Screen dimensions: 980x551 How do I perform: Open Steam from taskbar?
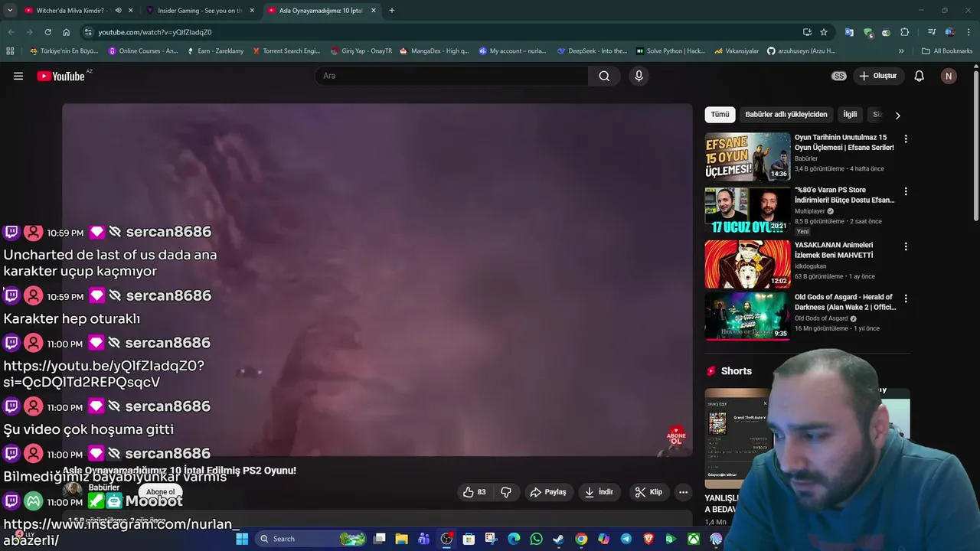pyautogui.click(x=558, y=539)
